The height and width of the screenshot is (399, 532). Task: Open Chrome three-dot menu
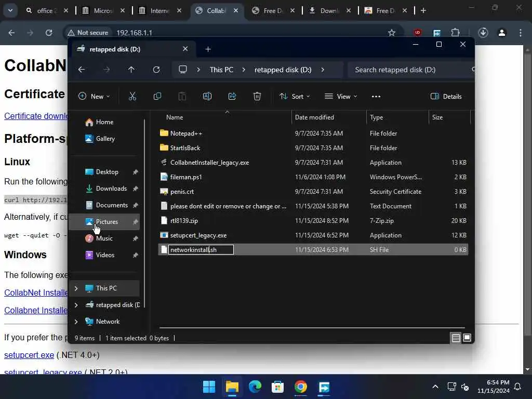pyautogui.click(x=521, y=33)
